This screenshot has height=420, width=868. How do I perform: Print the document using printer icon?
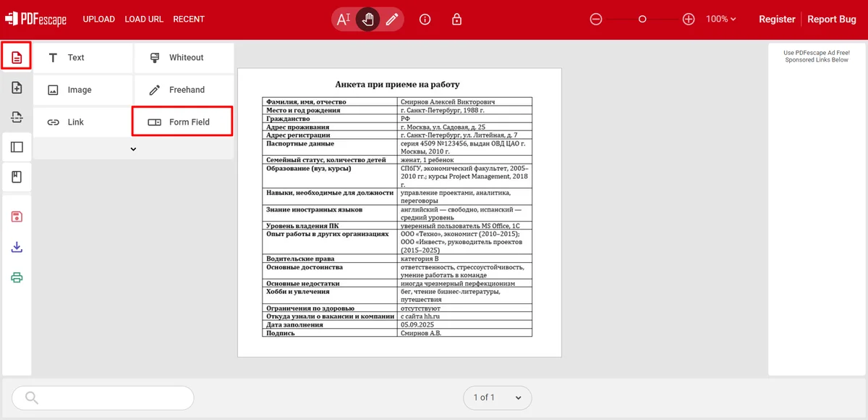click(17, 277)
